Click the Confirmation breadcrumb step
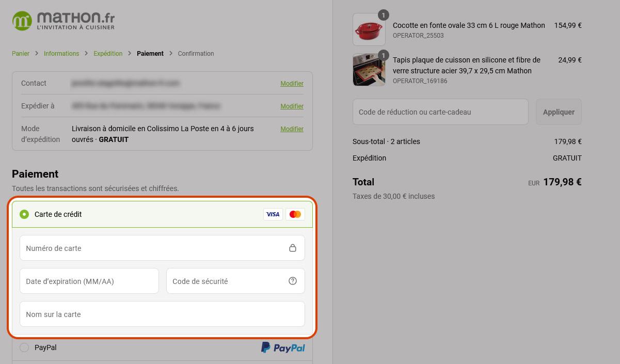Screen dimensions: 620x364 click(x=196, y=54)
